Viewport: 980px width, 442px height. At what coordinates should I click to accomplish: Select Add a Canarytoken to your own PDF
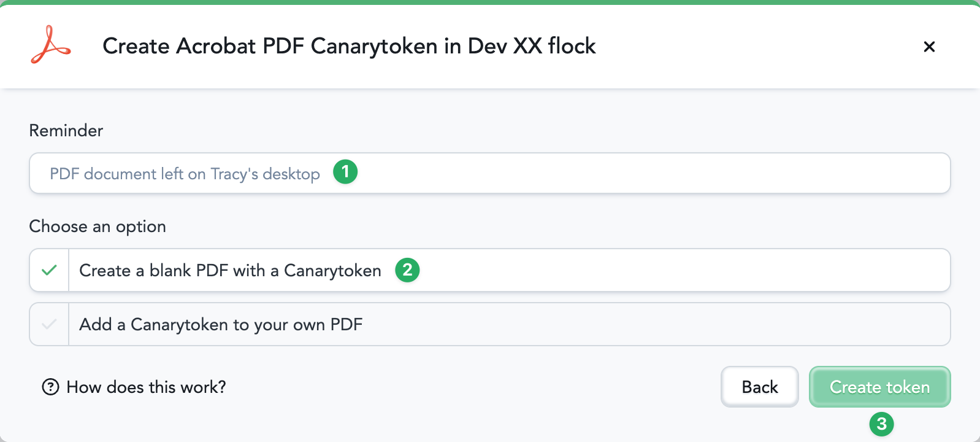pos(490,324)
